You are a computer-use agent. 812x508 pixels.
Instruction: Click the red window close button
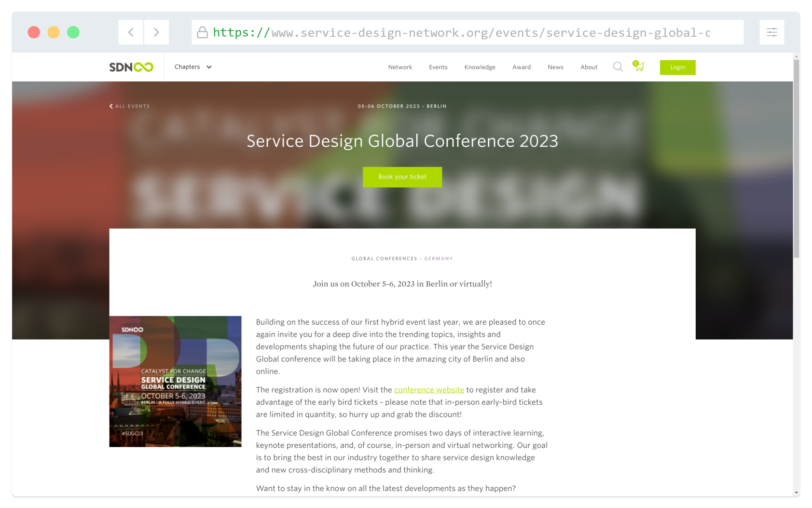34,32
